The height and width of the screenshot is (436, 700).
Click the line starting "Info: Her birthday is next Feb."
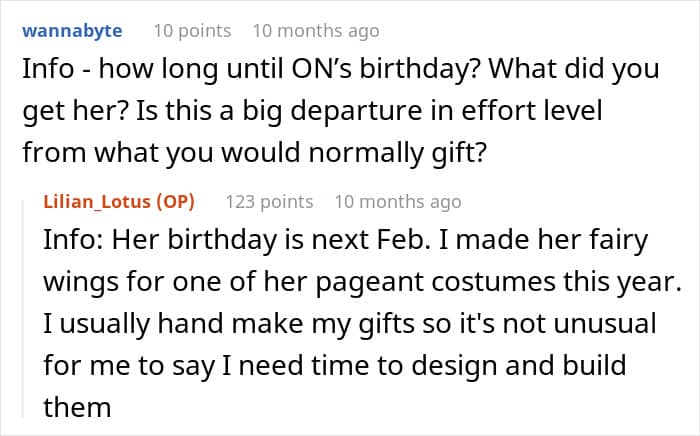(346, 242)
